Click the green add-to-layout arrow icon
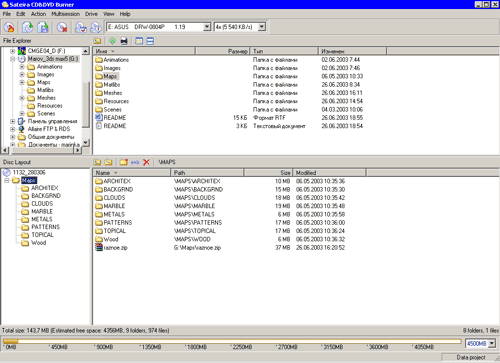This screenshot has width=500, height=363. pos(112,41)
